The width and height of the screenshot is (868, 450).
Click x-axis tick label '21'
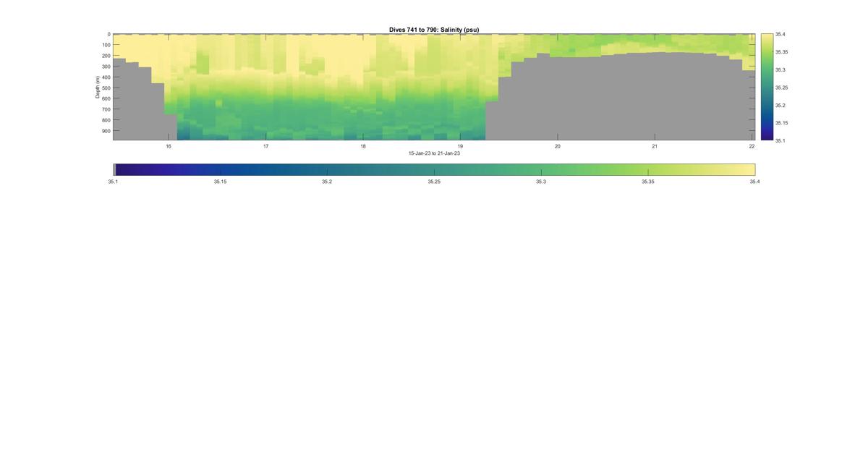point(655,146)
